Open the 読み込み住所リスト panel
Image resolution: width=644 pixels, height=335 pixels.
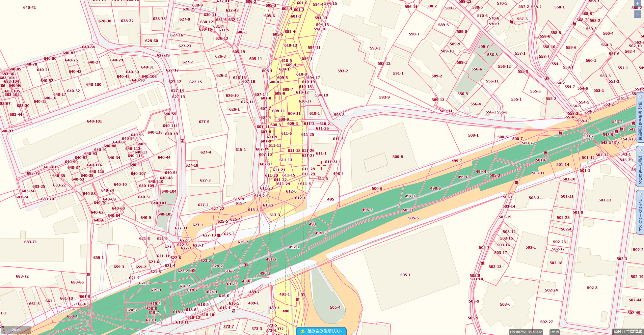click(x=321, y=331)
